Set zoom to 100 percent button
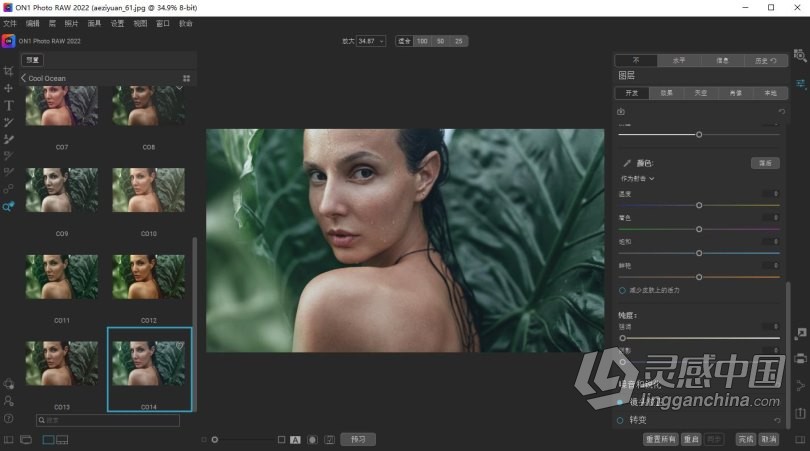810x451 pixels. click(422, 41)
